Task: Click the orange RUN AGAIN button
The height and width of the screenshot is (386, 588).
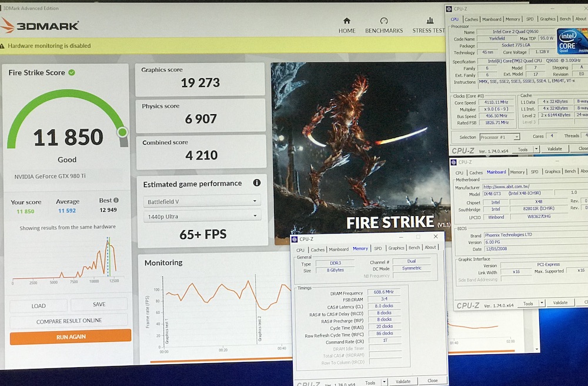Action: click(x=71, y=337)
